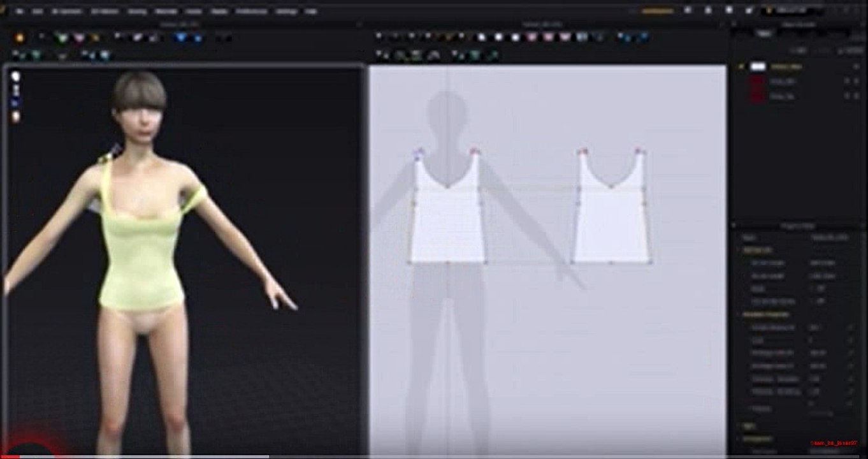
Task: Select the yellow tank top on the 3D avatar
Action: [141, 255]
